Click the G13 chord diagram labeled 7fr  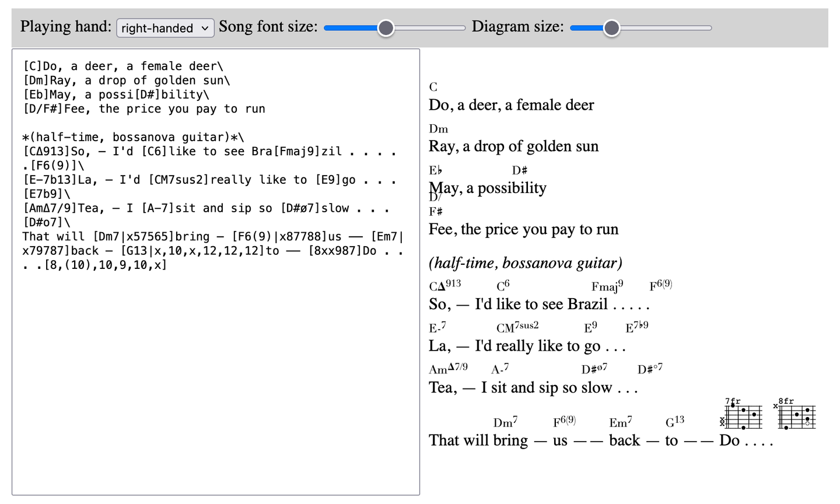click(742, 414)
